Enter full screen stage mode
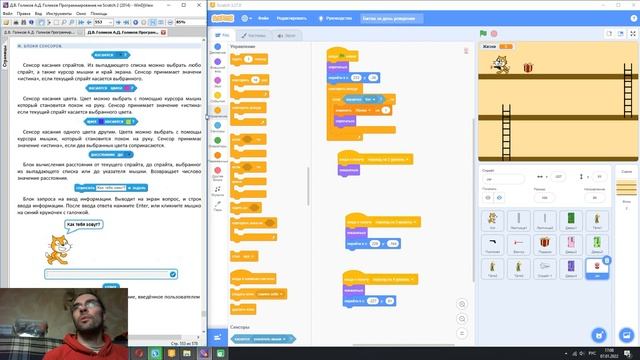Image resolution: width=640 pixels, height=360 pixels. (633, 33)
